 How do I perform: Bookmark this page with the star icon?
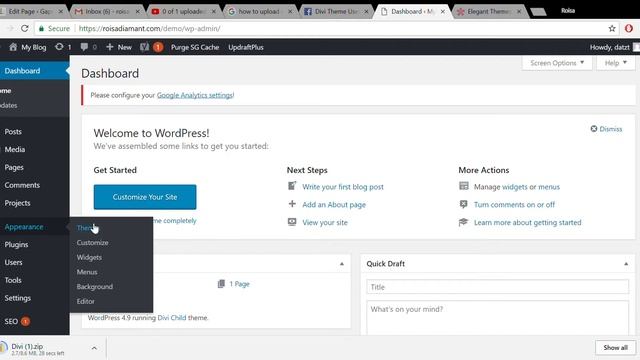[x=612, y=29]
